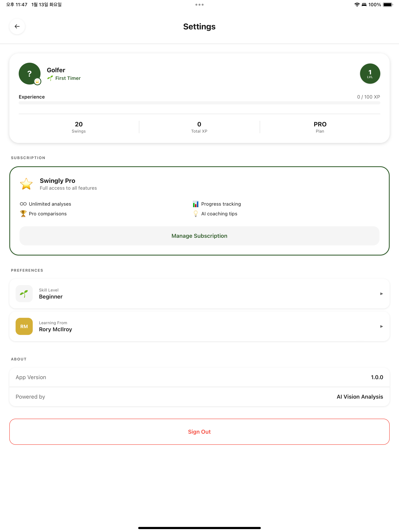Tap the Wi-Fi status icon
This screenshot has width=399, height=532.
coord(357,4)
